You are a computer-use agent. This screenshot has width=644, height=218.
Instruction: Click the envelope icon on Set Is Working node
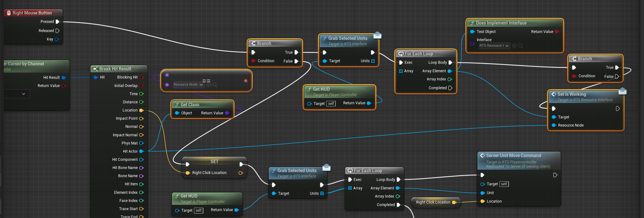tap(622, 91)
